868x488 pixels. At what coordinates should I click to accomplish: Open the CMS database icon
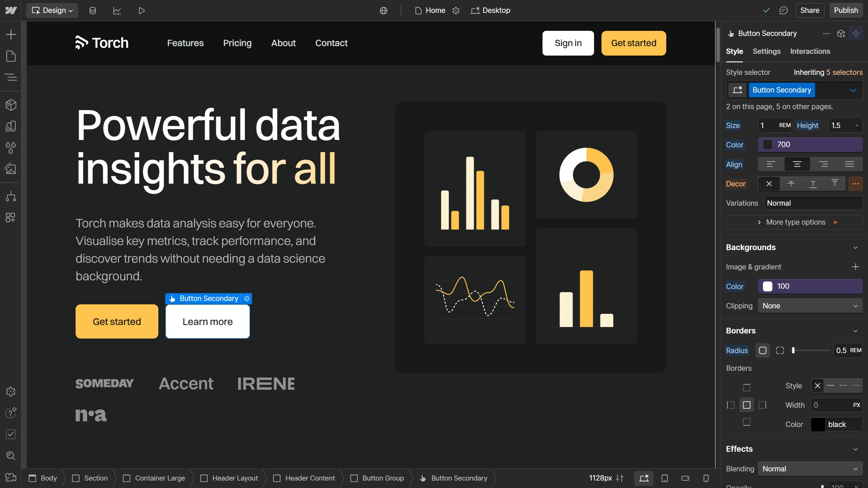pos(93,11)
